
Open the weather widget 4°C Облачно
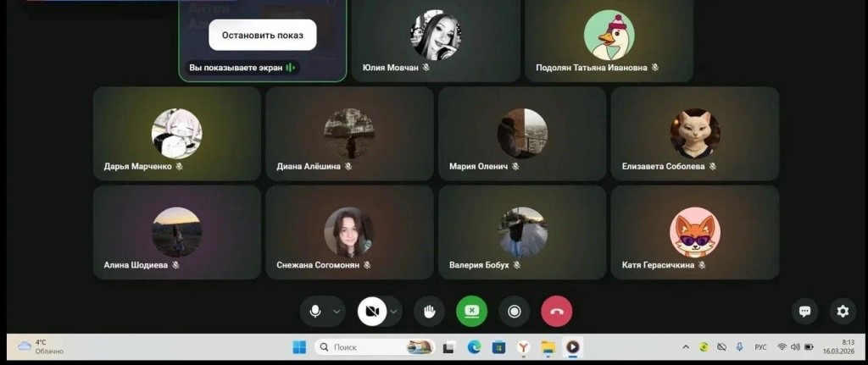pyautogui.click(x=41, y=346)
